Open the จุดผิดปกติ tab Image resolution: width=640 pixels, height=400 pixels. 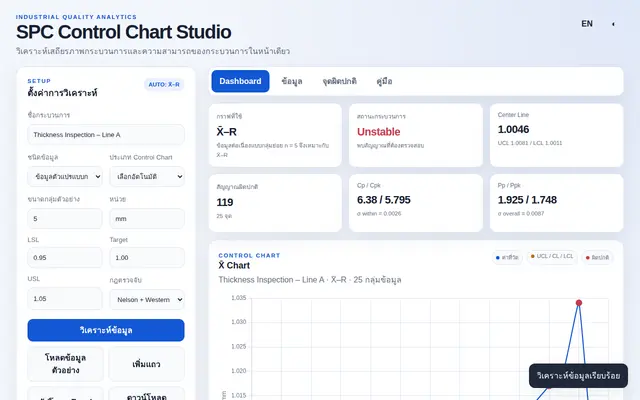(x=339, y=81)
